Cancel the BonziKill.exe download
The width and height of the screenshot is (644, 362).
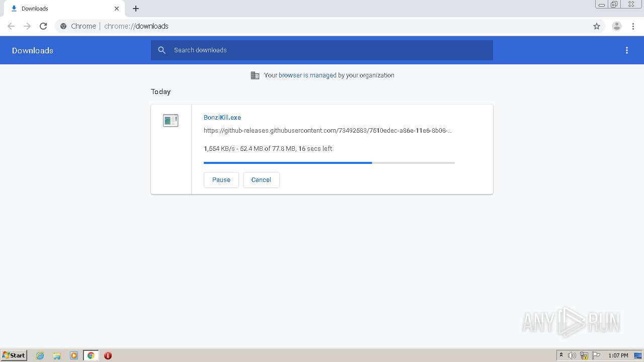tap(261, 180)
